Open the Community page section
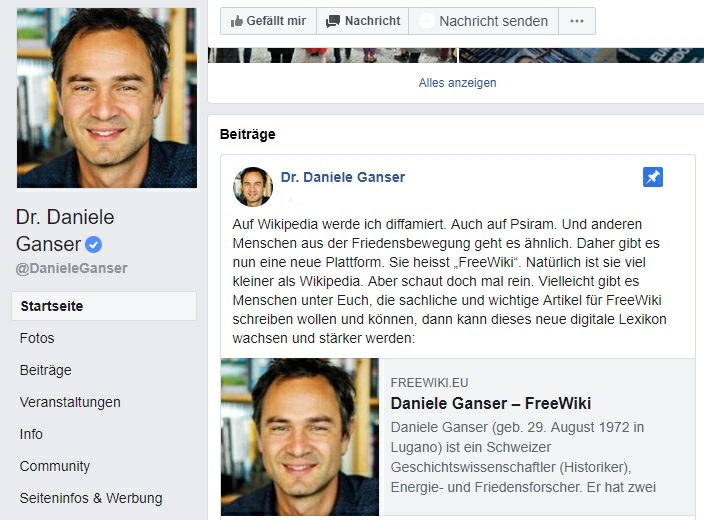Screen dimensions: 704x520 pos(55,466)
